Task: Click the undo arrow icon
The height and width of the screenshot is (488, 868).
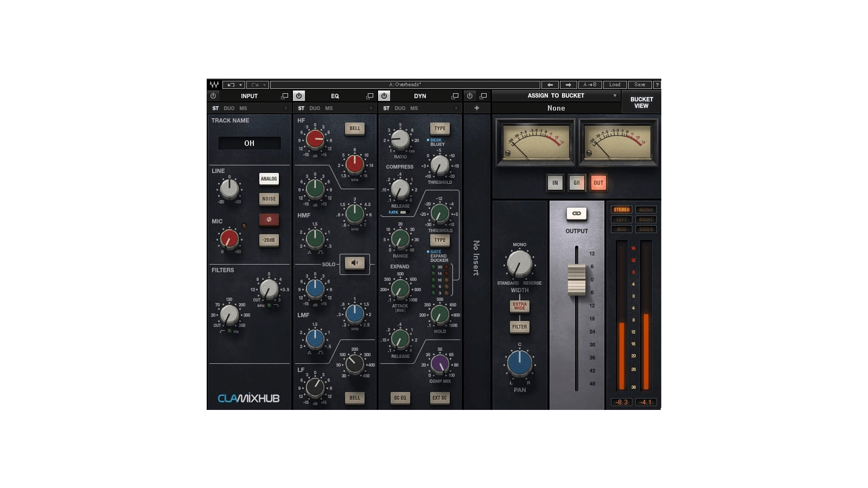Action: coord(231,85)
